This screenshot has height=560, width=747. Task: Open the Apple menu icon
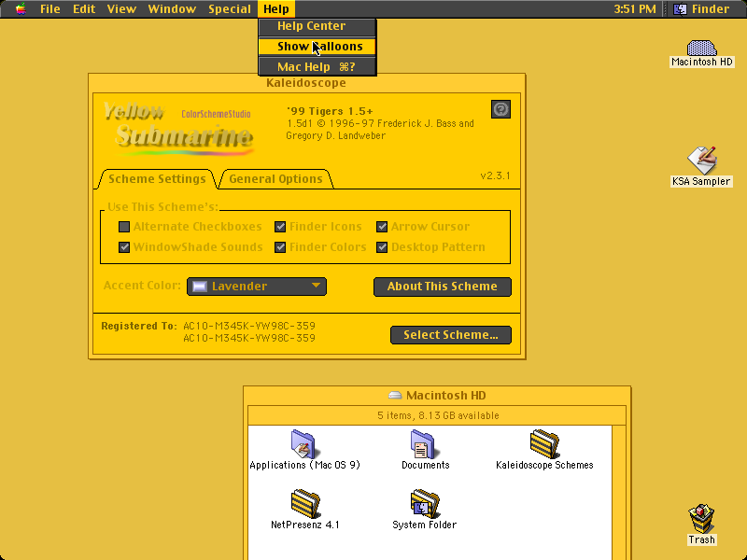click(x=21, y=9)
